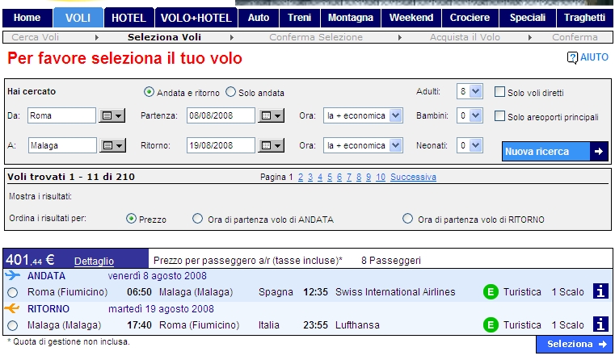Click the AIUTO help question mark icon
The width and height of the screenshot is (615, 364).
coord(572,58)
